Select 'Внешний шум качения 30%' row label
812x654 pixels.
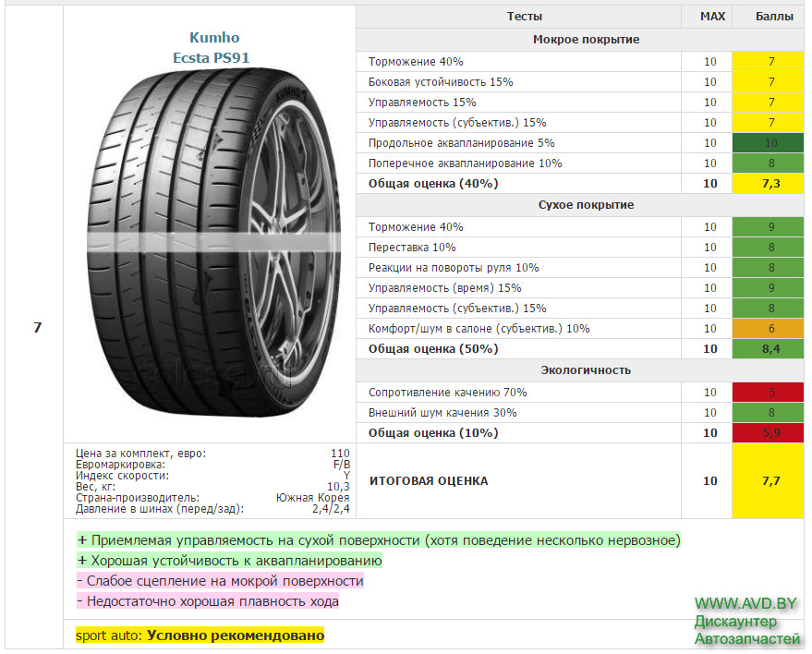pyautogui.click(x=442, y=412)
